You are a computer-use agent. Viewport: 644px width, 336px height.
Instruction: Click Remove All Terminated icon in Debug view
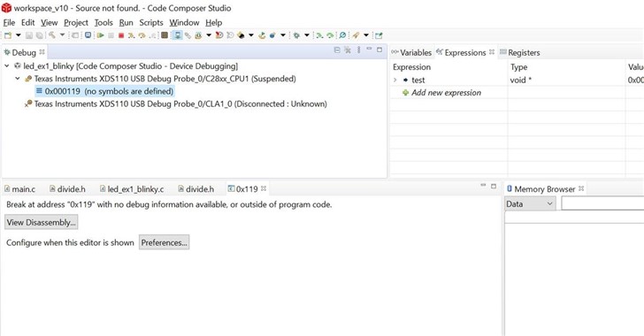pos(348,50)
